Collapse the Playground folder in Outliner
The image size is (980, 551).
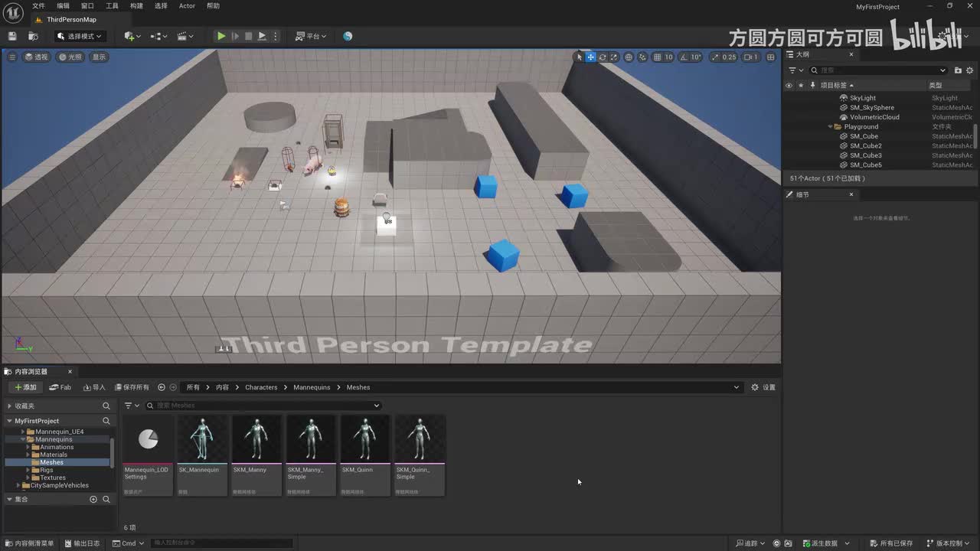(830, 127)
